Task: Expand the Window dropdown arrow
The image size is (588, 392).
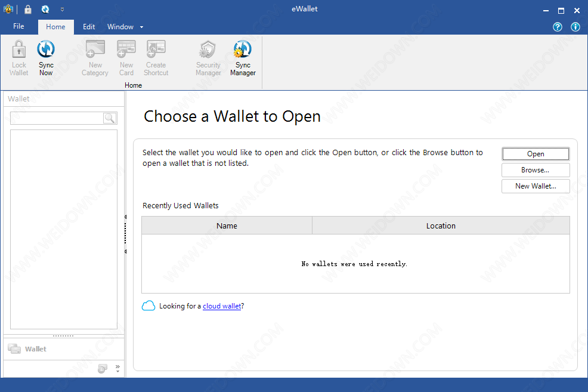Action: tap(142, 27)
